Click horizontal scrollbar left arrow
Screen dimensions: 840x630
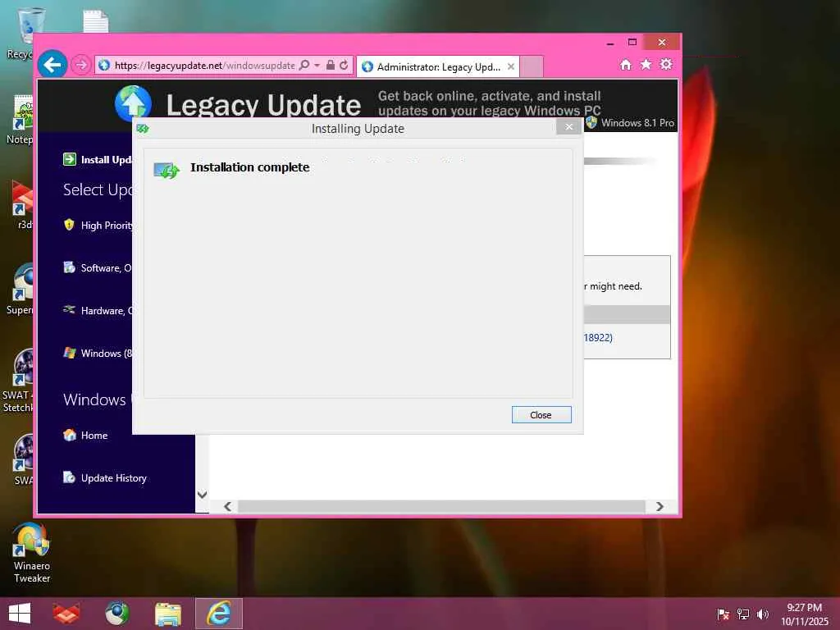pyautogui.click(x=228, y=507)
